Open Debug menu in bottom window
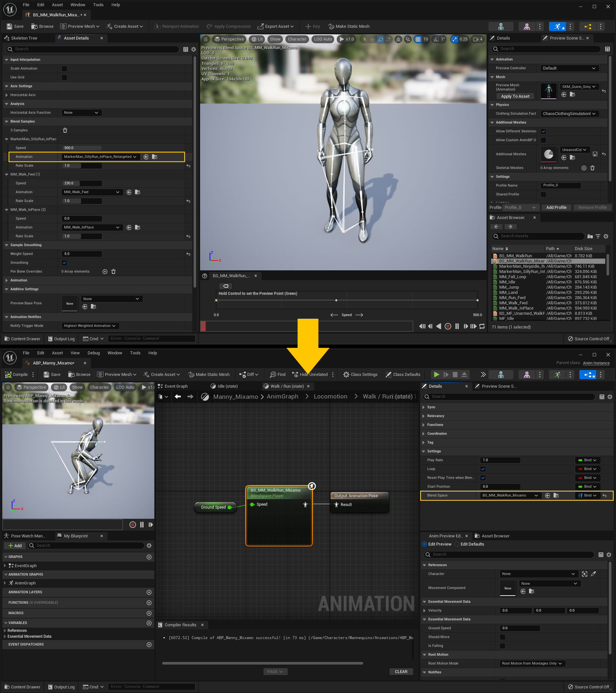Viewport: 616px width, 693px height. click(94, 353)
